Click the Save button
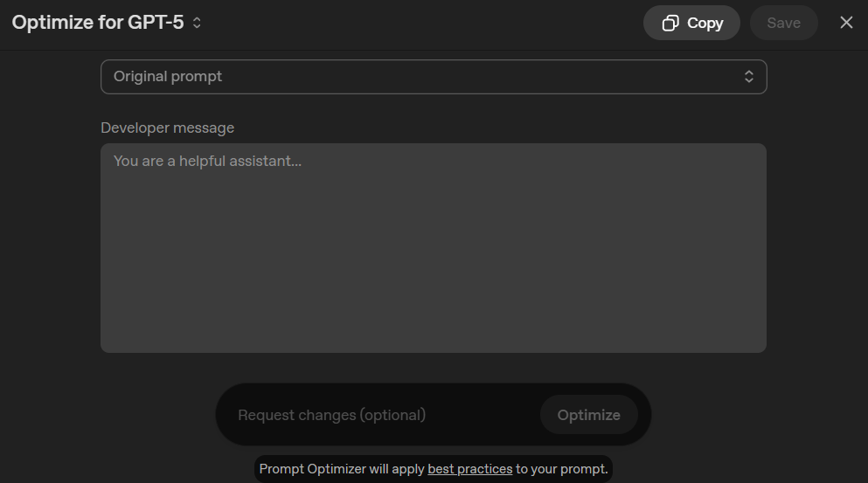The image size is (868, 483). click(x=783, y=24)
